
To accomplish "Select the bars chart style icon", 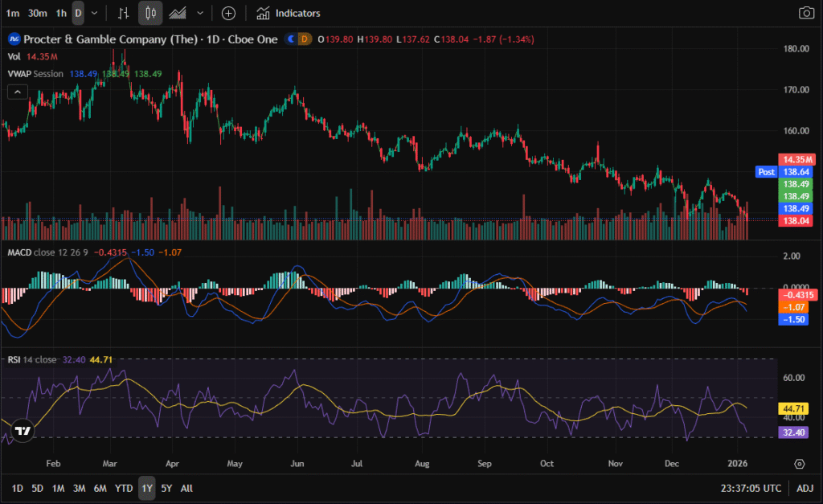I will (123, 13).
